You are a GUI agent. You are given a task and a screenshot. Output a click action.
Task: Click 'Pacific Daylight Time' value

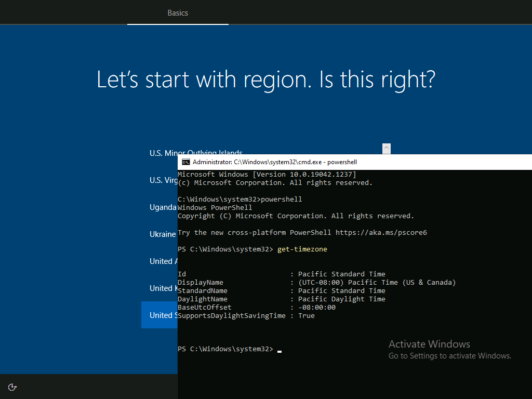[342, 299]
